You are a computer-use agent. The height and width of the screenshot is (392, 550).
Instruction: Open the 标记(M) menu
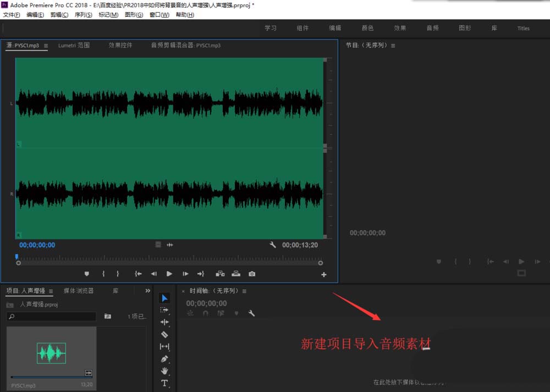click(108, 15)
